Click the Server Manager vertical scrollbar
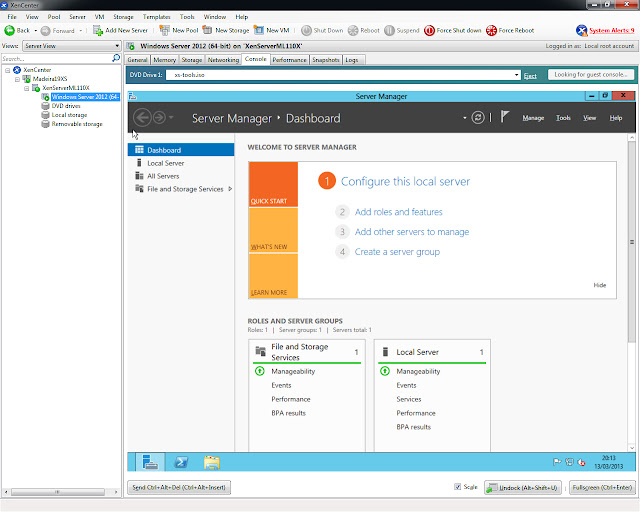 click(x=631, y=242)
